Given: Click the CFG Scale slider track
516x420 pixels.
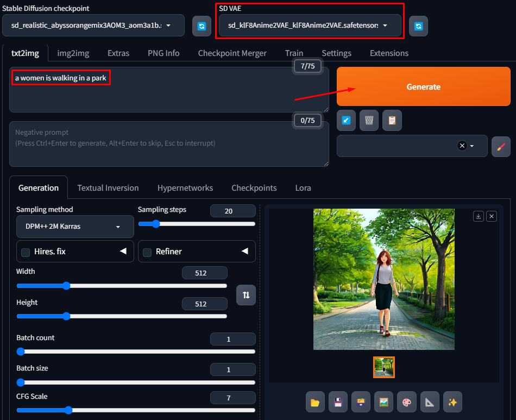Looking at the screenshot, I should coord(136,410).
